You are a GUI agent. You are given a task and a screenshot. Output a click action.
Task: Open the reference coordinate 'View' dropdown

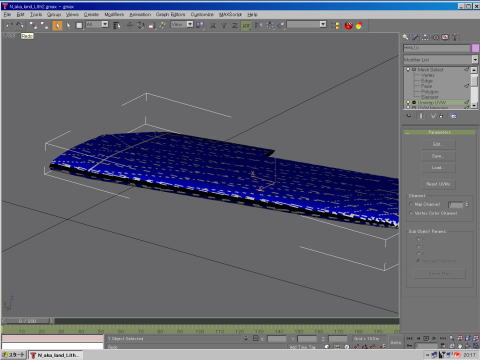pos(190,24)
